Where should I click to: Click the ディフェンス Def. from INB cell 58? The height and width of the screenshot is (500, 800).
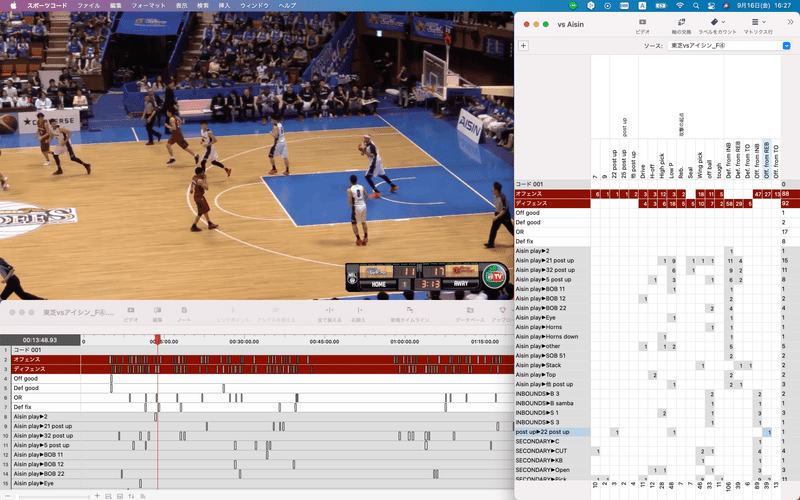tap(729, 204)
